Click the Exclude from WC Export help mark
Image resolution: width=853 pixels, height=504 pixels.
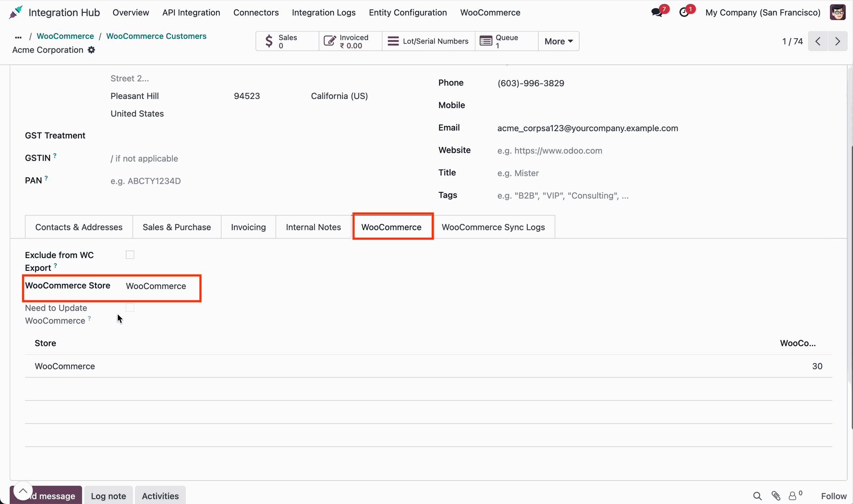point(55,266)
